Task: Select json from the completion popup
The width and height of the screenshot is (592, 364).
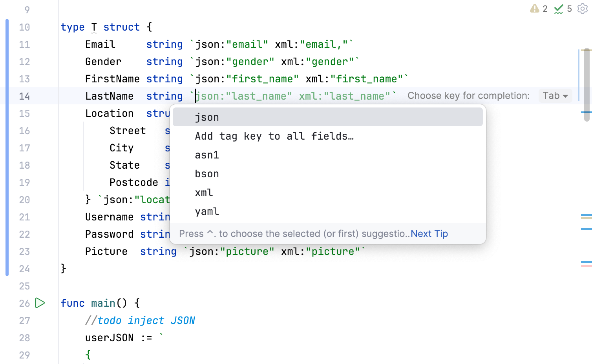Action: pos(207,116)
